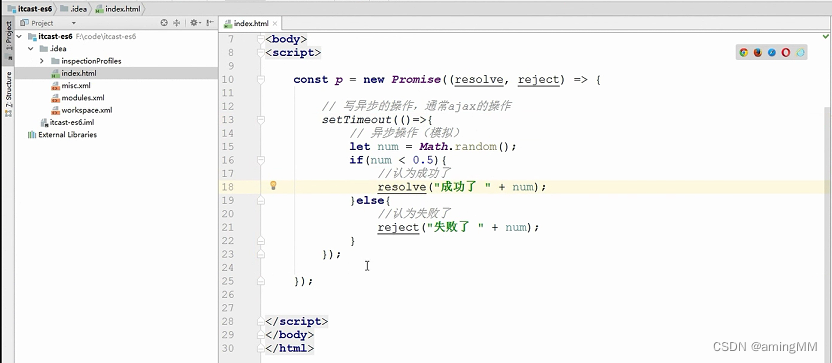Open the page in Chrome browser

click(743, 53)
